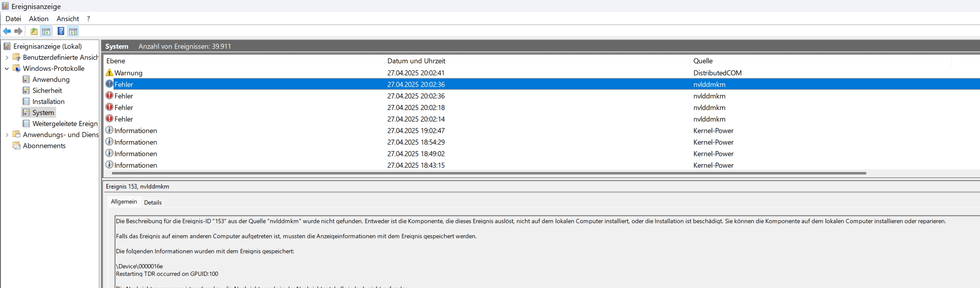
Task: Select the highlighted Fehler row
Action: pyautogui.click(x=542, y=84)
